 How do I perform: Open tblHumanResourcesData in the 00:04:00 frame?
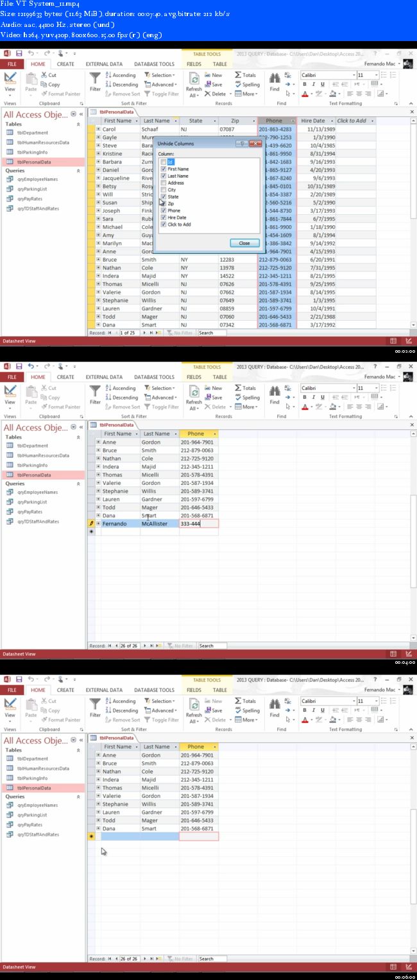coord(43,455)
